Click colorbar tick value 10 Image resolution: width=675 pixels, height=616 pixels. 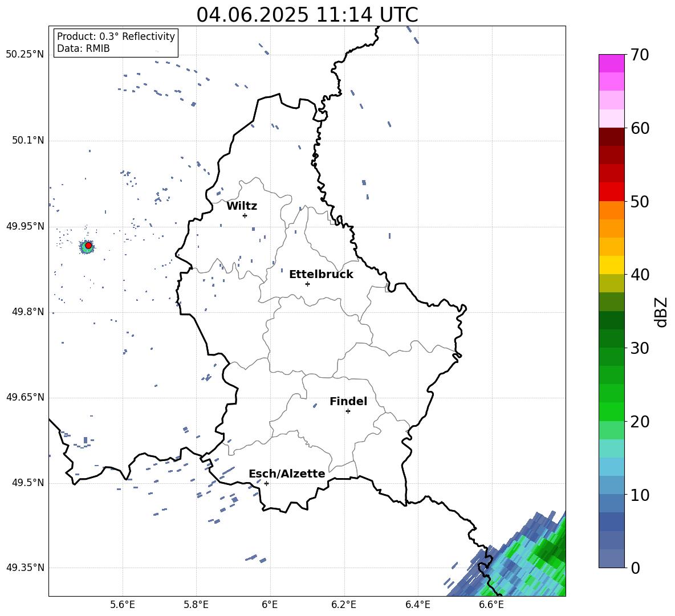pyautogui.click(x=640, y=495)
